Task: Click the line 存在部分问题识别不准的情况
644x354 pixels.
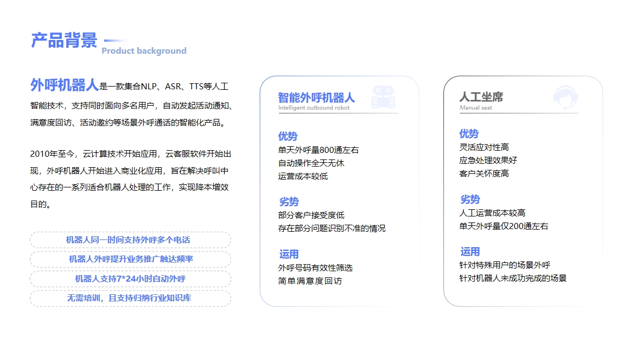Action: [x=332, y=229]
